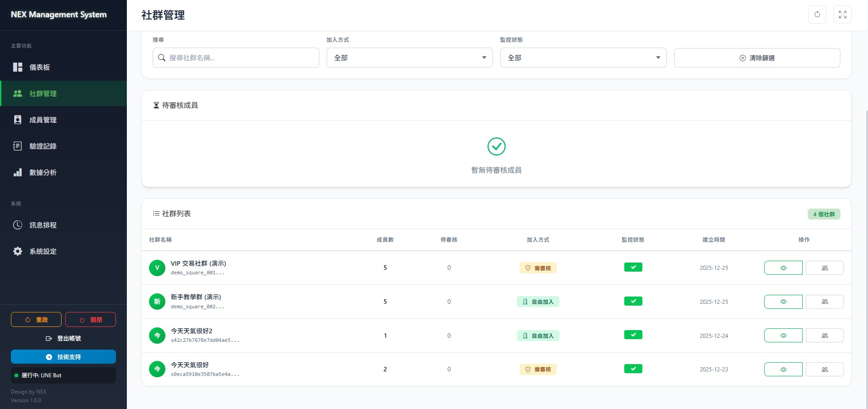
Task: Click the fullscreen expand icon
Action: [x=842, y=15]
